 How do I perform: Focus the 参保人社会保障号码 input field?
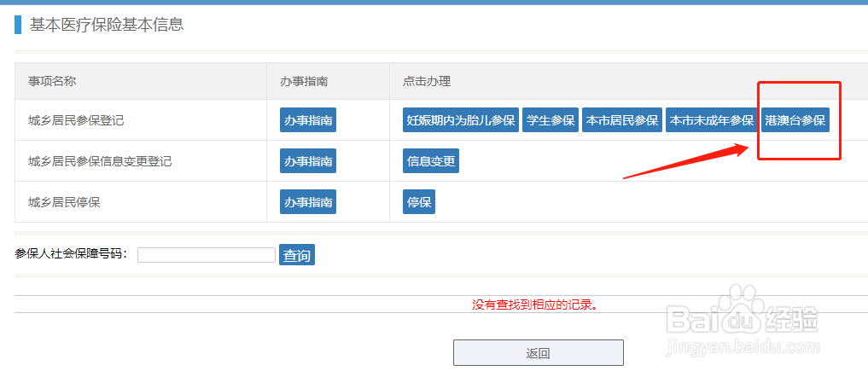(207, 255)
